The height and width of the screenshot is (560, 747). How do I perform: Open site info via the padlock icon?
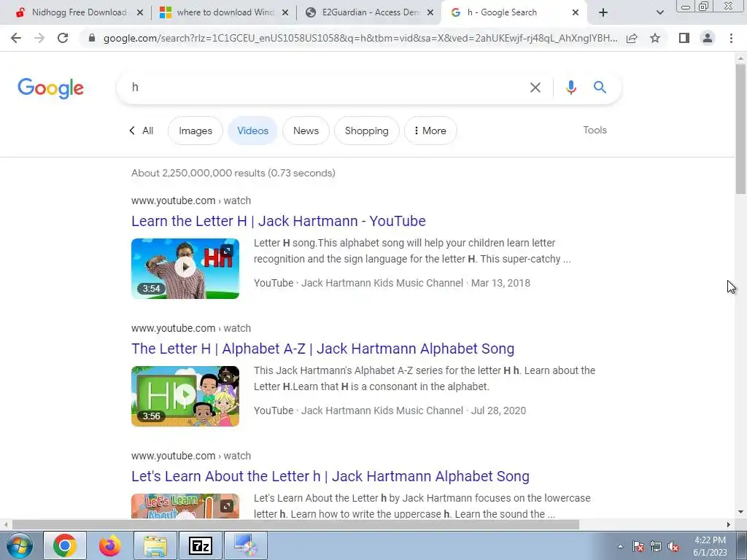(92, 38)
